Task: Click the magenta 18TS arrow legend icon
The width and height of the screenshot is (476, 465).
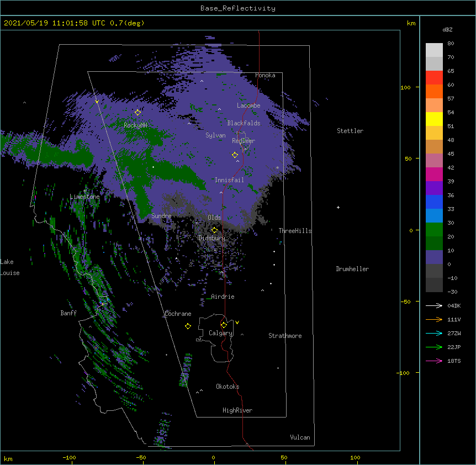Action: coord(434,361)
